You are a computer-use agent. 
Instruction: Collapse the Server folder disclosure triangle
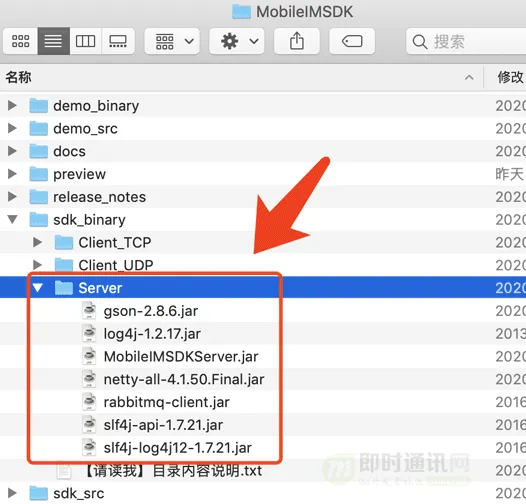38,288
